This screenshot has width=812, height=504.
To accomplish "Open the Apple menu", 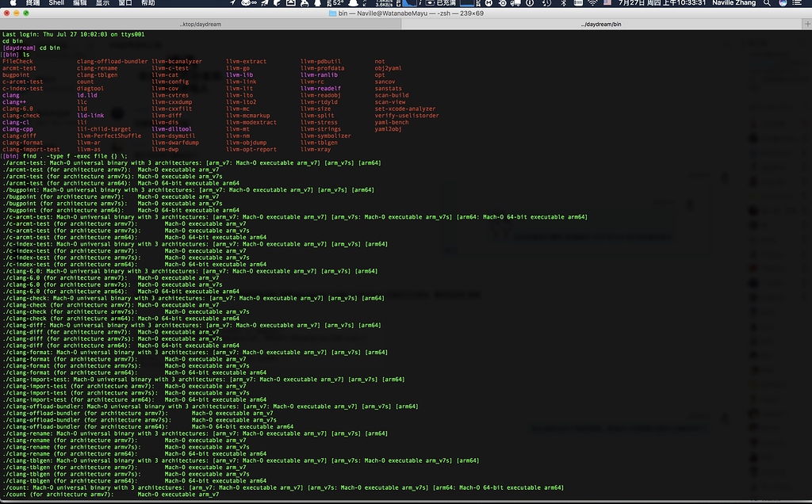I will [12, 4].
